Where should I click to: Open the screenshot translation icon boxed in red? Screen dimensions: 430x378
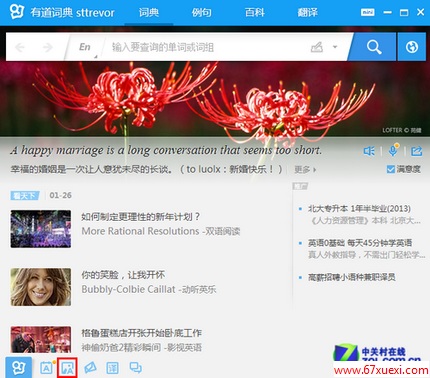click(68, 368)
